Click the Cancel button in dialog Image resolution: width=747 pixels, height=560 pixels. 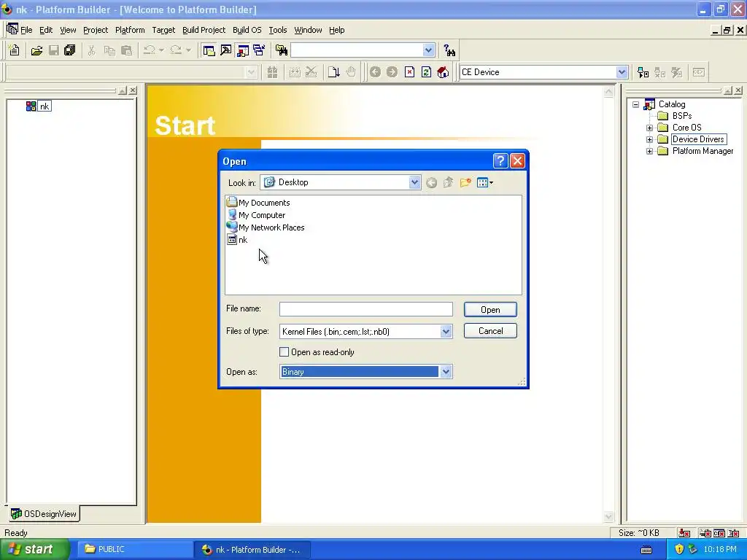coord(490,331)
